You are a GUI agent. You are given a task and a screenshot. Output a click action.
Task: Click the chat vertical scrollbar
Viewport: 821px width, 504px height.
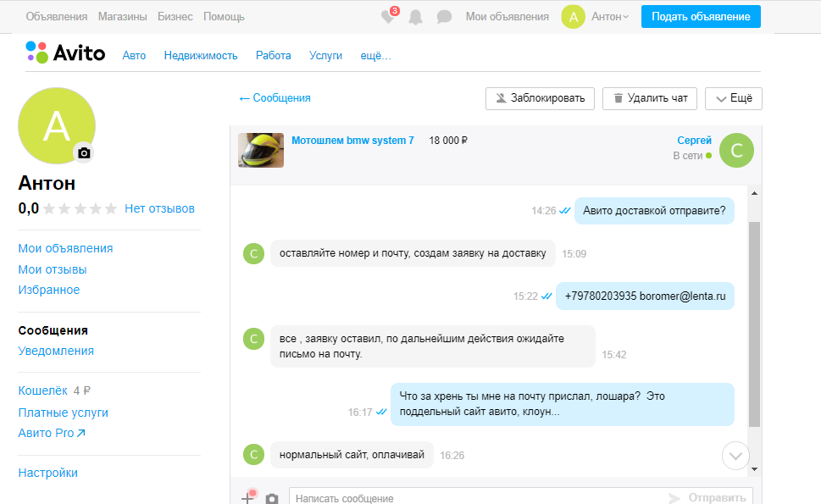(x=754, y=322)
